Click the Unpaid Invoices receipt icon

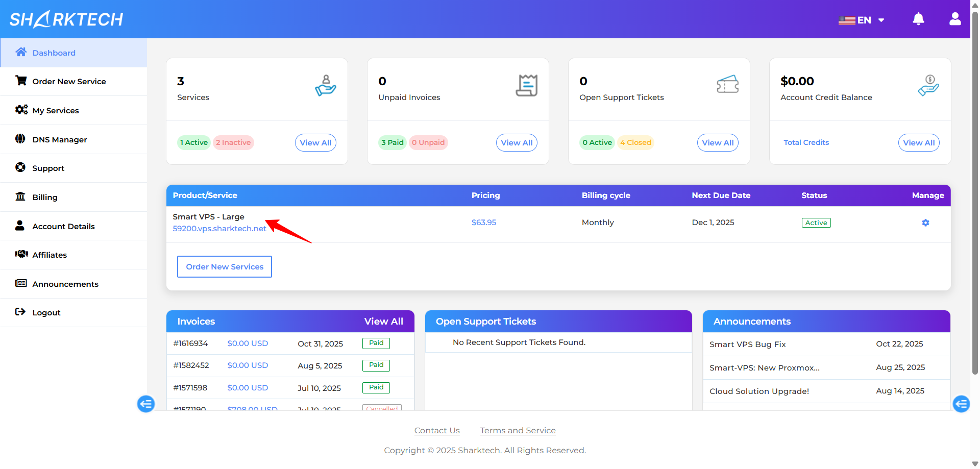click(527, 85)
